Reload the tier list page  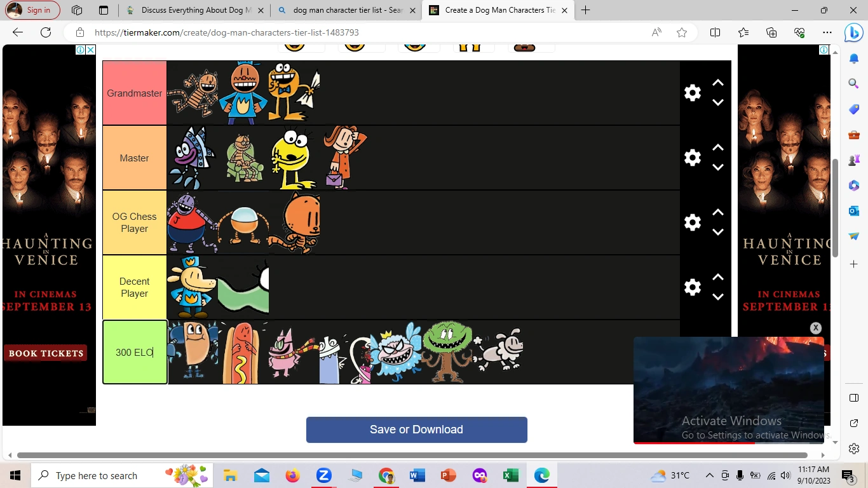point(44,32)
